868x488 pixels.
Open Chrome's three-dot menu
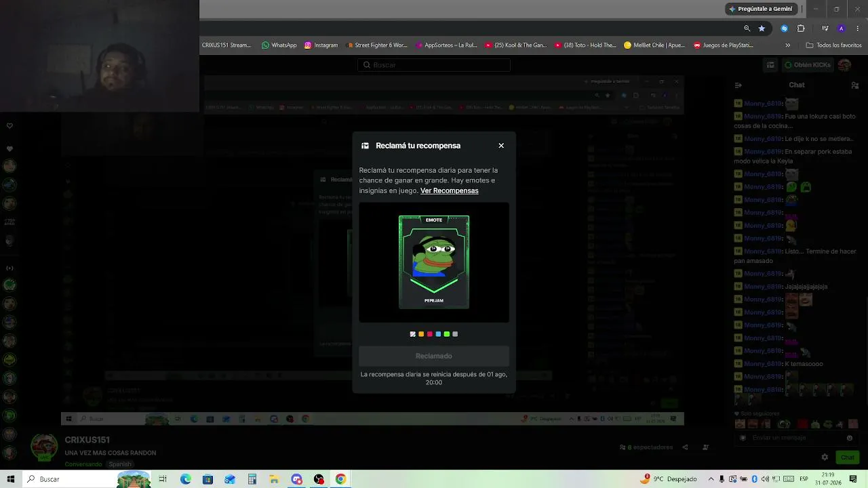pyautogui.click(x=859, y=28)
